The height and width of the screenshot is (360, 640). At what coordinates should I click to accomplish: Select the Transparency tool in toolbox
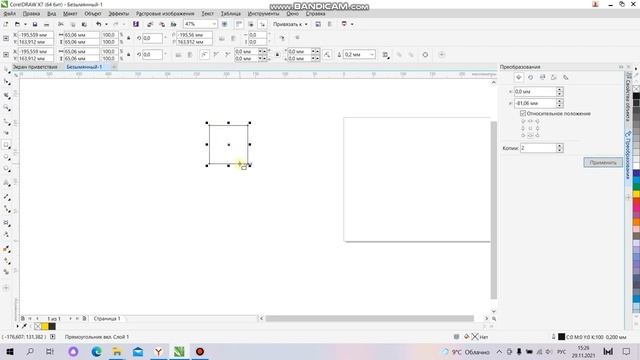(7, 235)
